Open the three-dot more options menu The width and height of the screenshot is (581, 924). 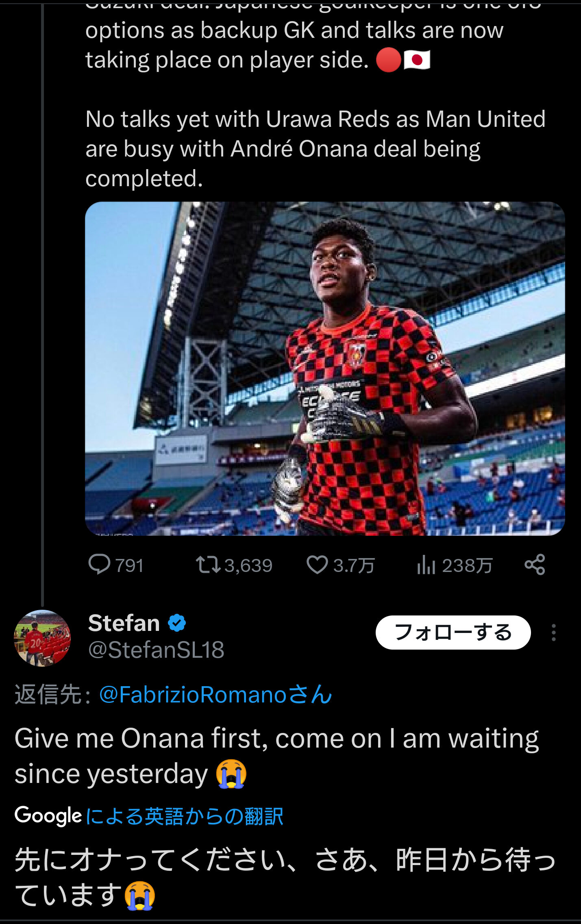553,633
